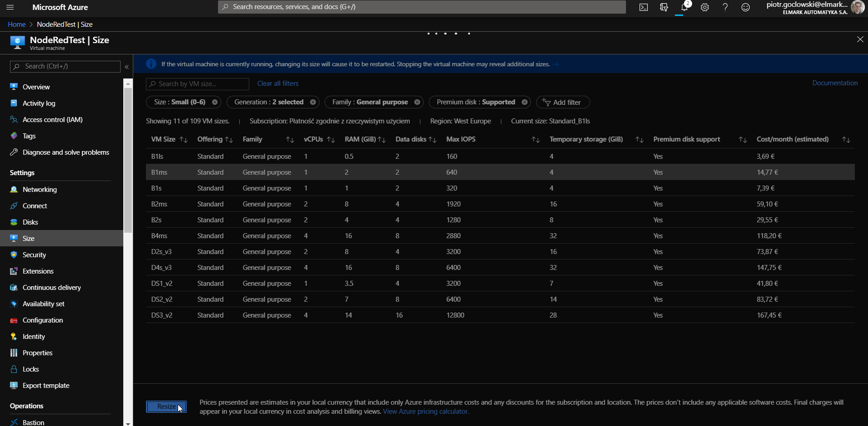Sort by Premium disk support column
The image size is (868, 426).
(x=743, y=140)
